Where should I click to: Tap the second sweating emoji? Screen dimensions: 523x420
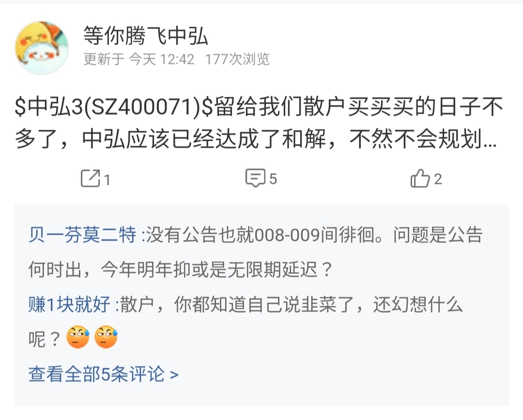click(x=106, y=337)
